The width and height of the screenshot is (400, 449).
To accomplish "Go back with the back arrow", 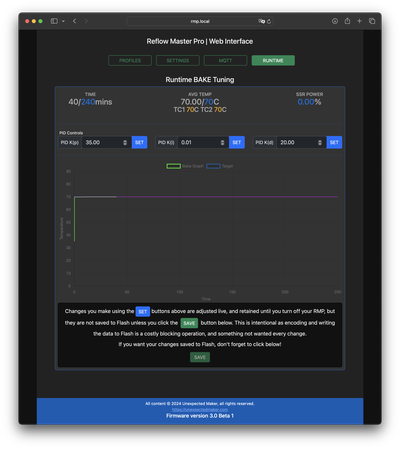I will (x=75, y=21).
